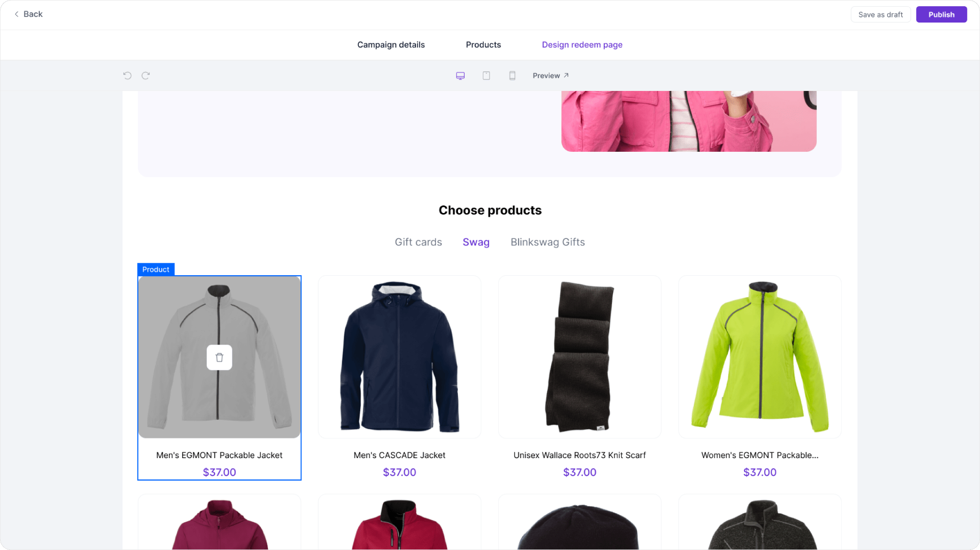Click the external link Preview icon
This screenshot has width=980, height=550.
pos(566,76)
